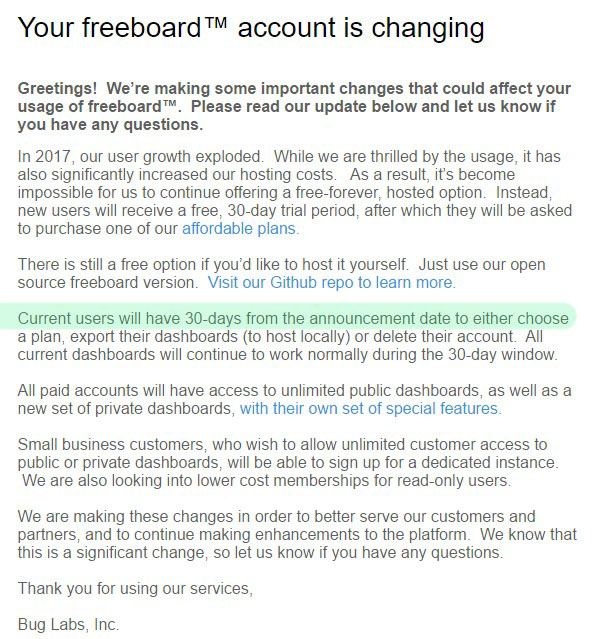This screenshot has width=597, height=639.
Task: Open the affordable plans link
Action: (240, 229)
